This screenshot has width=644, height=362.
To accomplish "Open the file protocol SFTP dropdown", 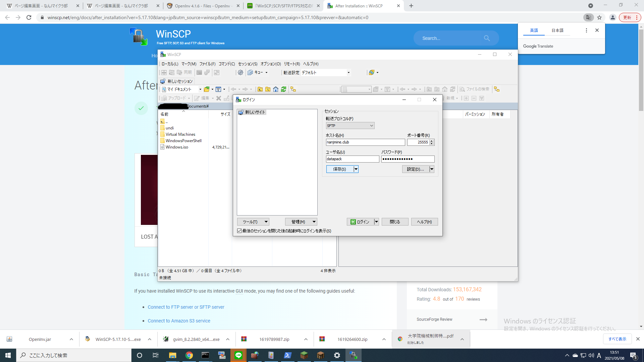I will (x=350, y=126).
